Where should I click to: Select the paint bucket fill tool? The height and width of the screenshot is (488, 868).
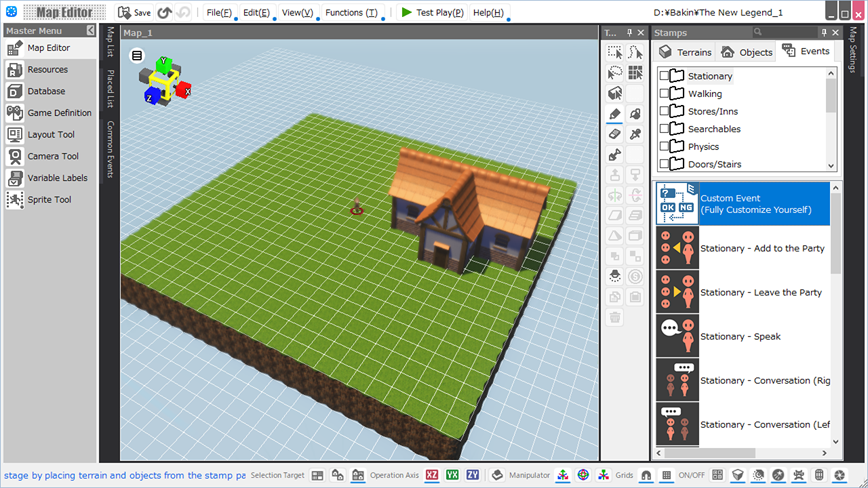pyautogui.click(x=635, y=114)
